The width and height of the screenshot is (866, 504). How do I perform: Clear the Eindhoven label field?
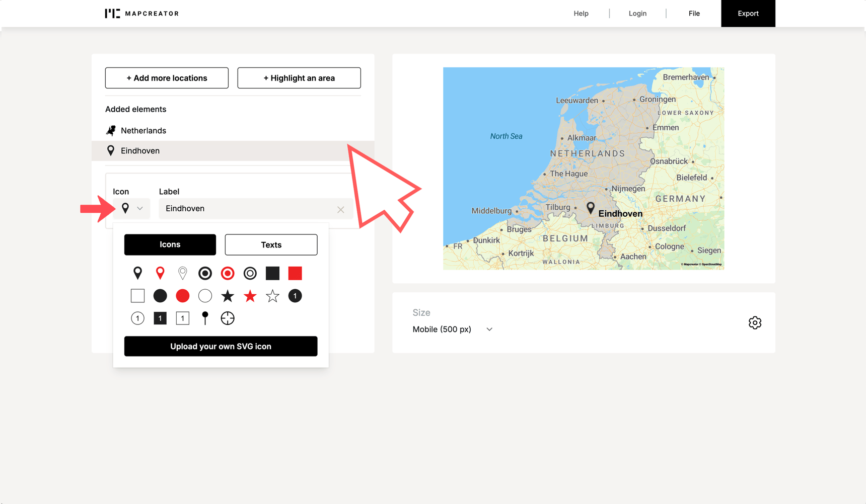pyautogui.click(x=341, y=209)
